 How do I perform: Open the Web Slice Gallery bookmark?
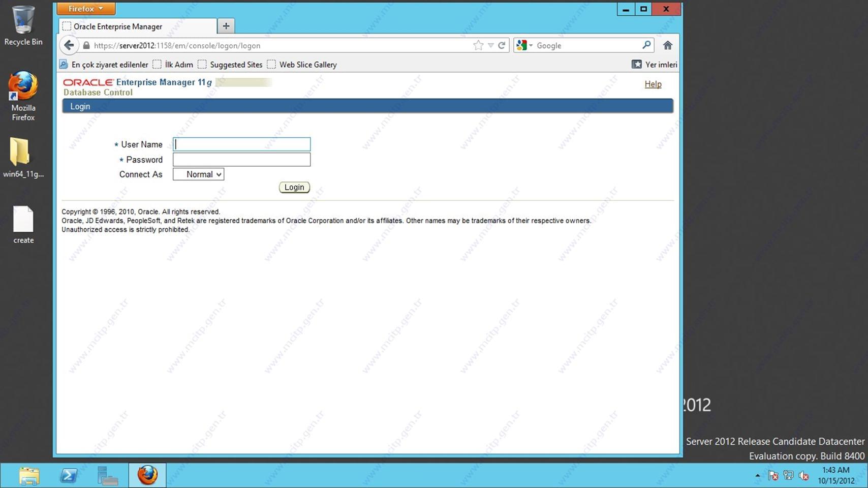(x=302, y=65)
